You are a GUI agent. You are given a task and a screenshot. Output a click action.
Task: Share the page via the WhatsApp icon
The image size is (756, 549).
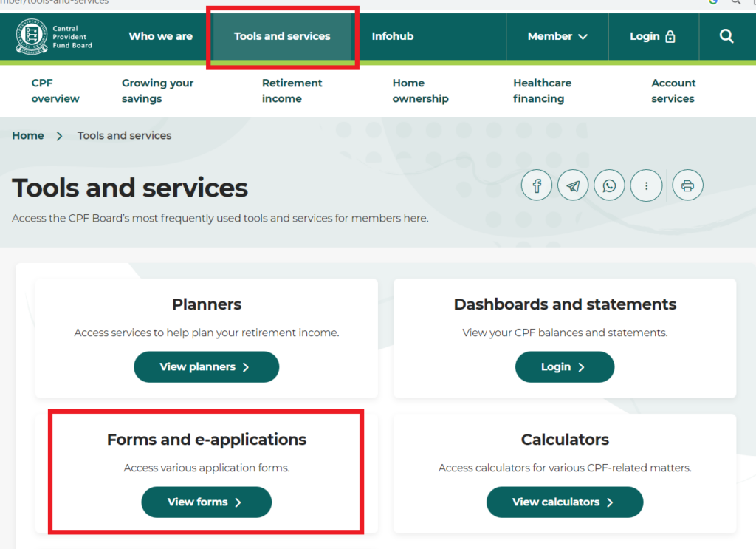[609, 185]
